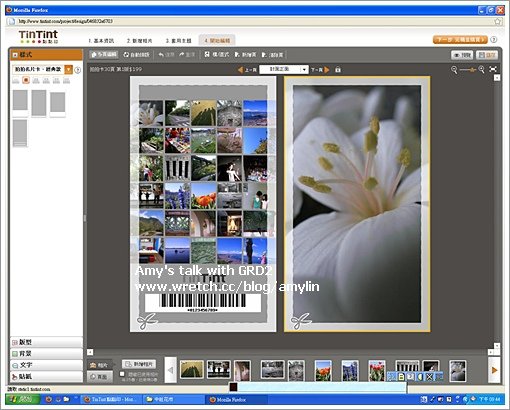Click canvas vertical scrollbar up arrow

pyautogui.click(x=497, y=78)
